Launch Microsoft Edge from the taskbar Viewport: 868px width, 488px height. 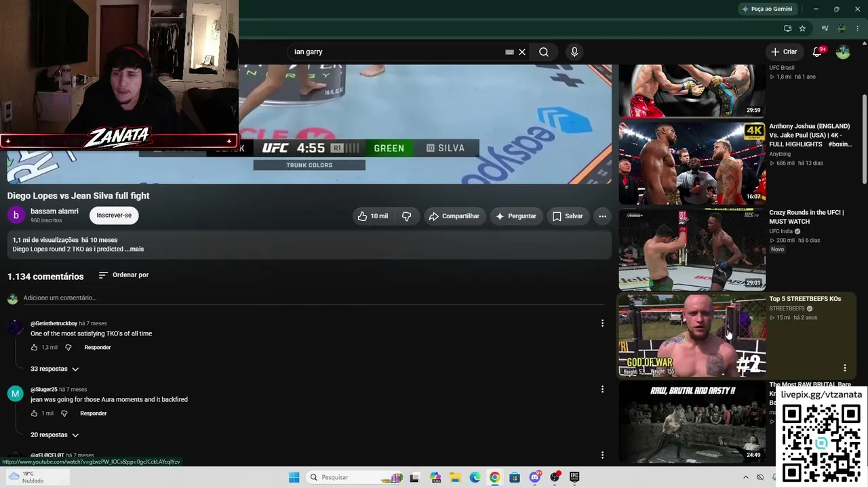click(475, 477)
